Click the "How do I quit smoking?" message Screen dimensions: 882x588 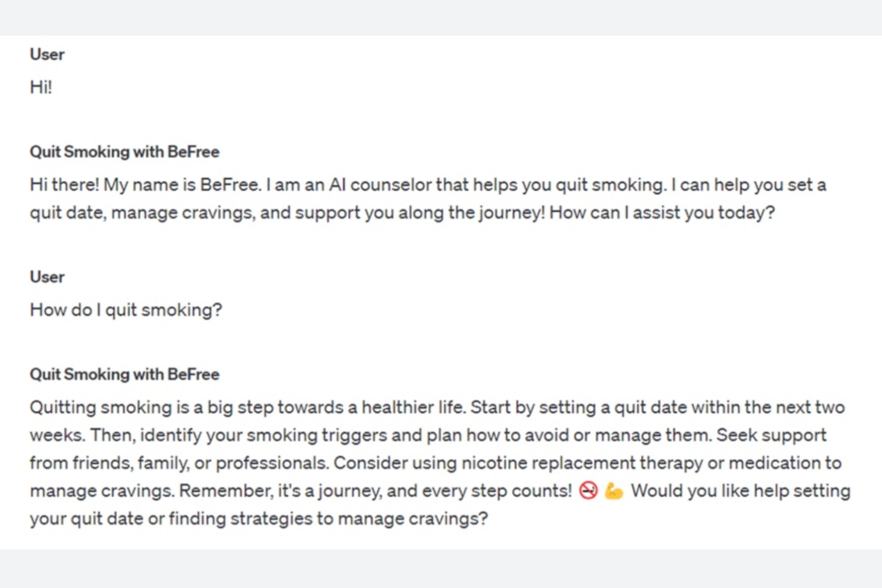point(126,310)
